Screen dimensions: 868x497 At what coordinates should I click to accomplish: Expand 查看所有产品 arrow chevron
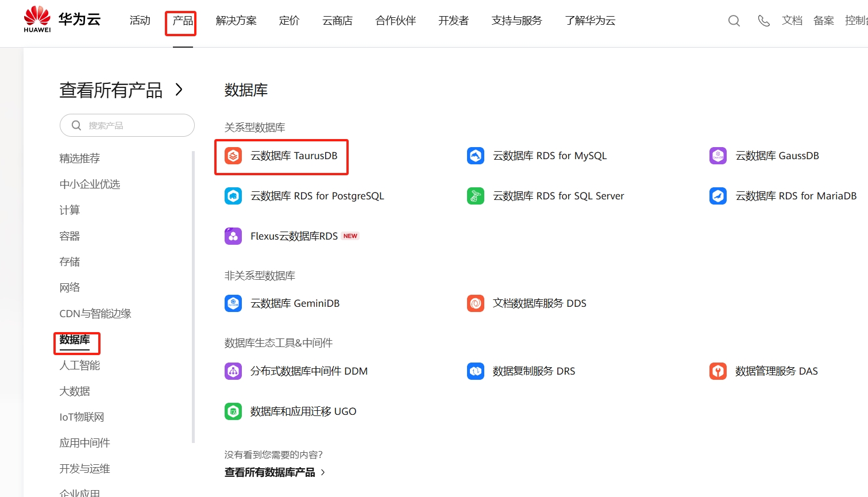tap(179, 90)
